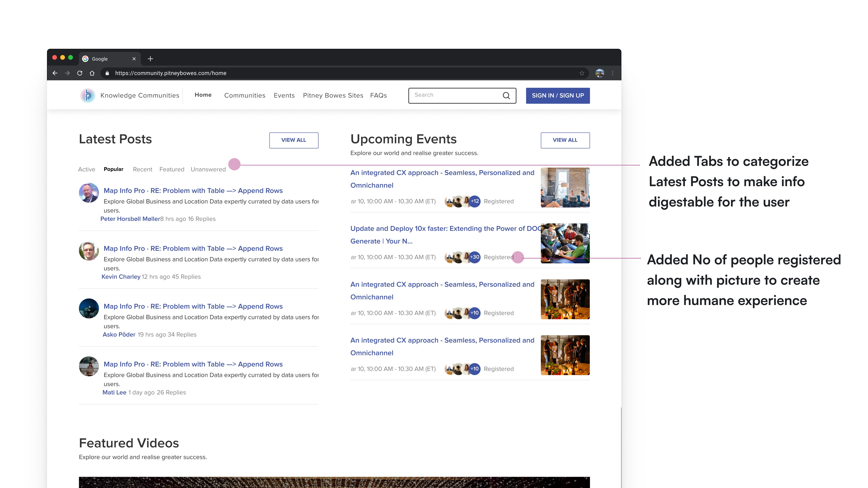The height and width of the screenshot is (488, 868).
Task: Click VIEW ALL for Upcoming Events
Action: click(x=565, y=140)
